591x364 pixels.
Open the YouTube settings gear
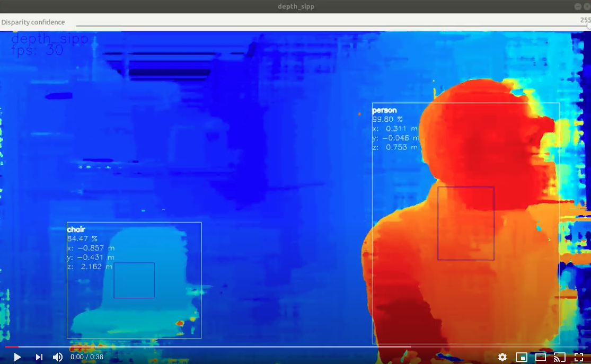tap(501, 357)
